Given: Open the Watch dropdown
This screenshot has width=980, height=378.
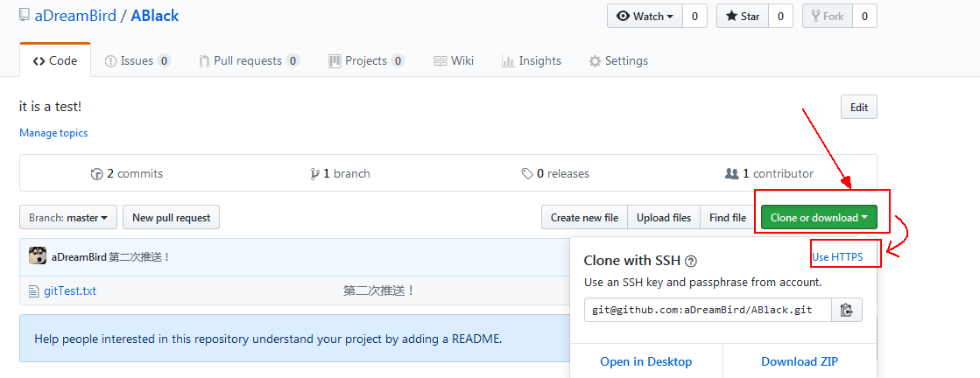Looking at the screenshot, I should point(645,16).
